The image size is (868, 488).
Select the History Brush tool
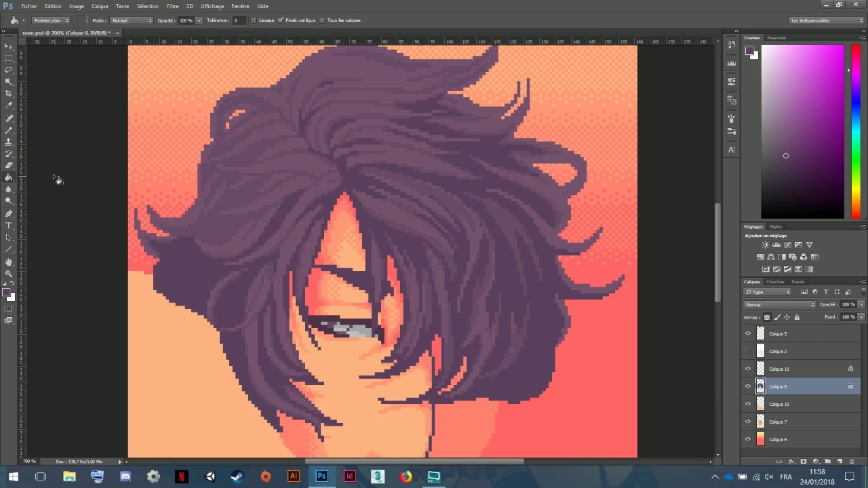pyautogui.click(x=9, y=154)
